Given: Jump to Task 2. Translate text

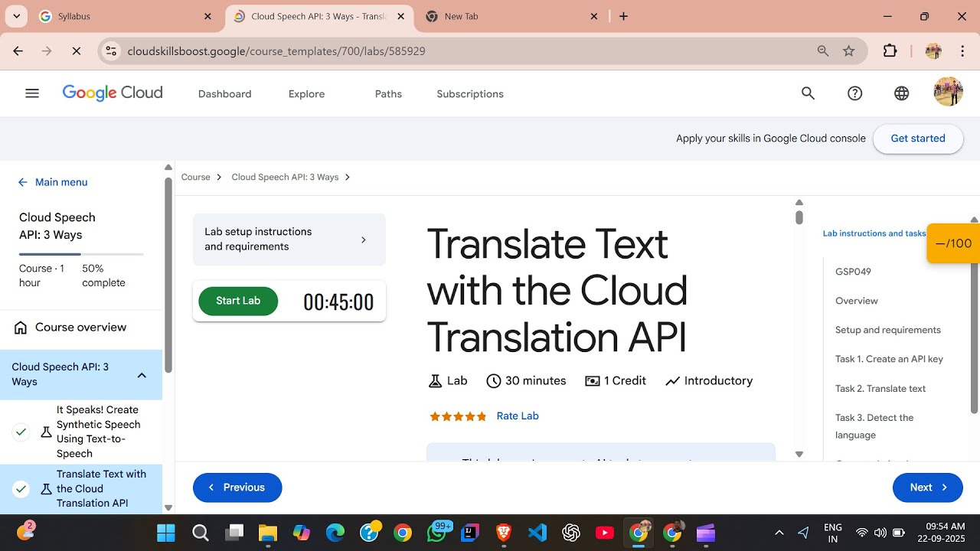Looking at the screenshot, I should 880,389.
